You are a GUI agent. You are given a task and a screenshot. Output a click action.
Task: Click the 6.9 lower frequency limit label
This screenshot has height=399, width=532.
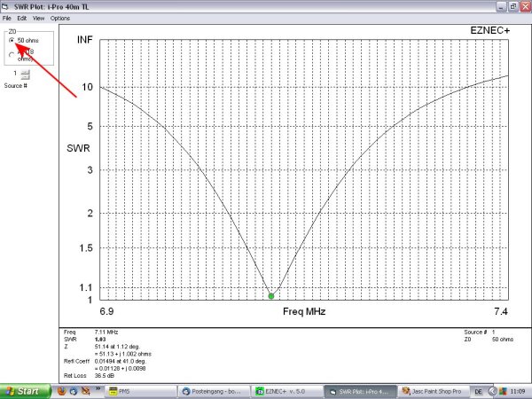point(106,311)
